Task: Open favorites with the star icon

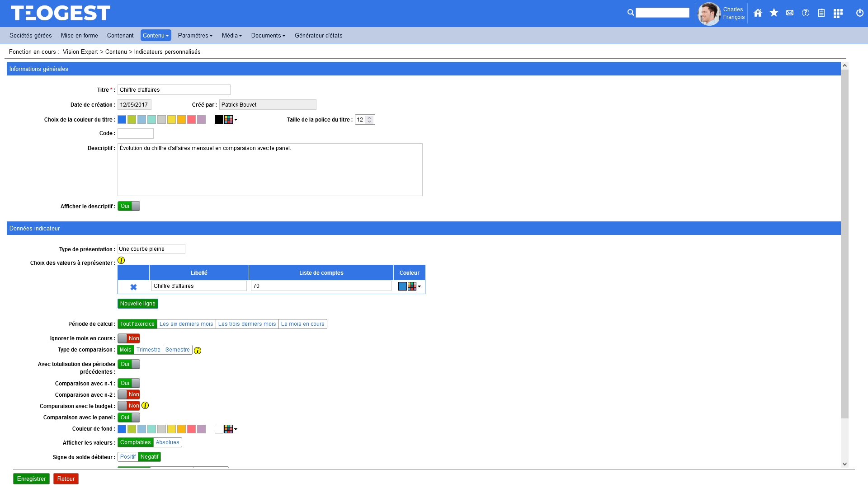Action: 774,13
